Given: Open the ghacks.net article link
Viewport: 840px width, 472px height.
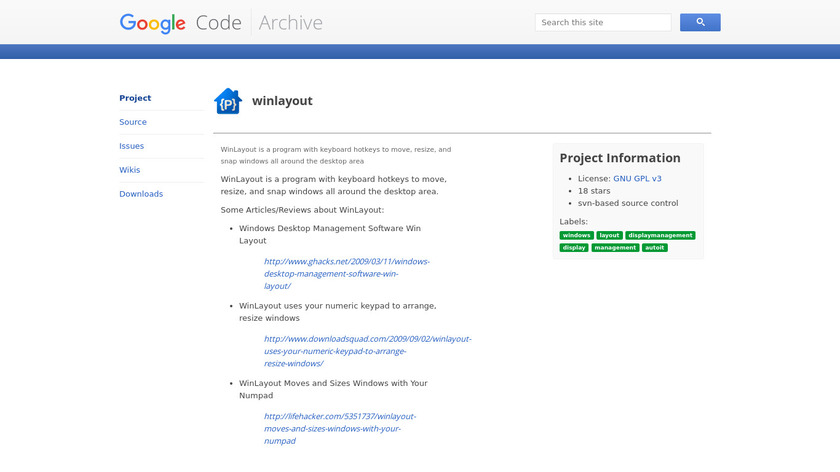Looking at the screenshot, I should point(347,274).
